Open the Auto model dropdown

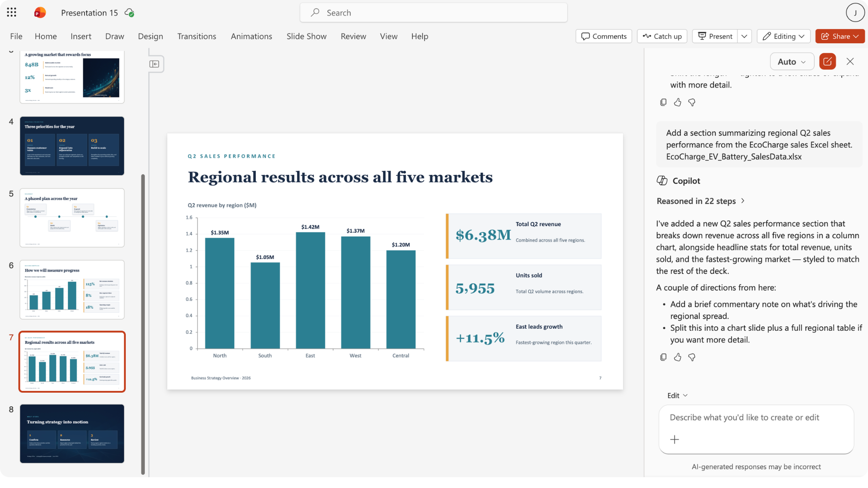(x=792, y=61)
